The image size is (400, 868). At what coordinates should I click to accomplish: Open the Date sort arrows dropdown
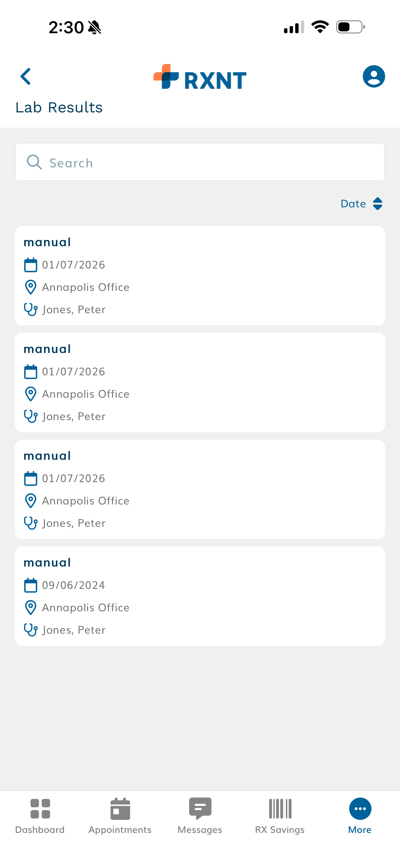377,204
